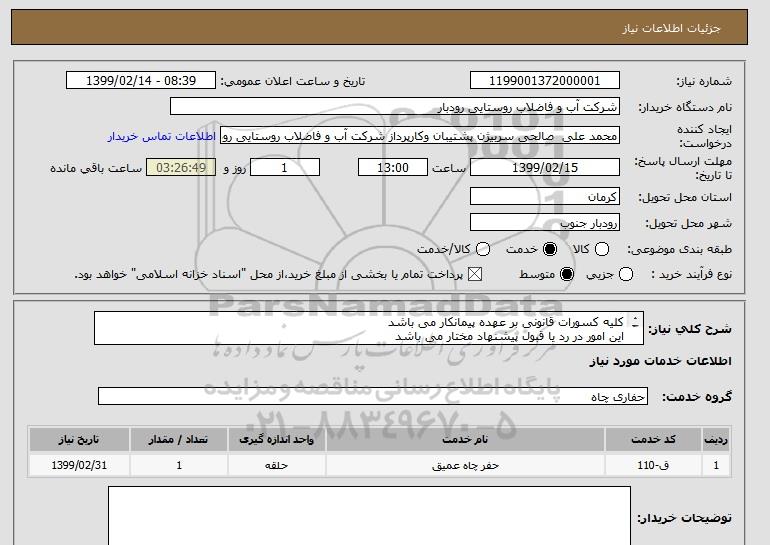Select the خدمت radio button
The width and height of the screenshot is (770, 545).
tap(550, 249)
